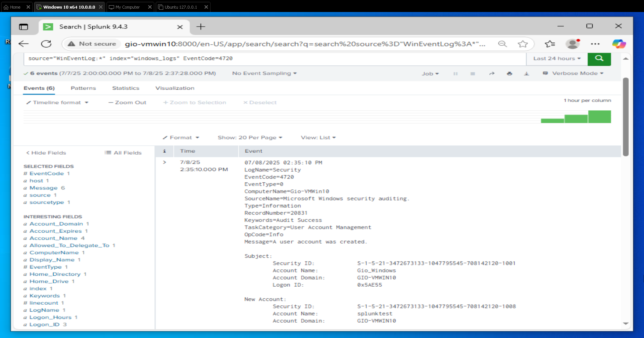Go back with browser back arrow
644x338 pixels.
point(24,44)
